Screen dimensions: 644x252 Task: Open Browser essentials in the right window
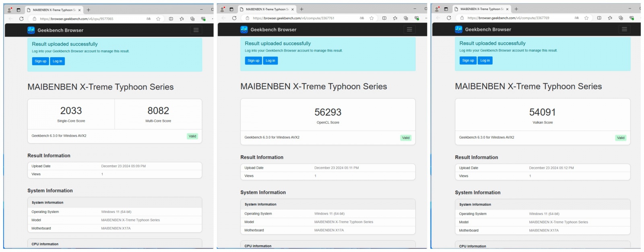(632, 18)
